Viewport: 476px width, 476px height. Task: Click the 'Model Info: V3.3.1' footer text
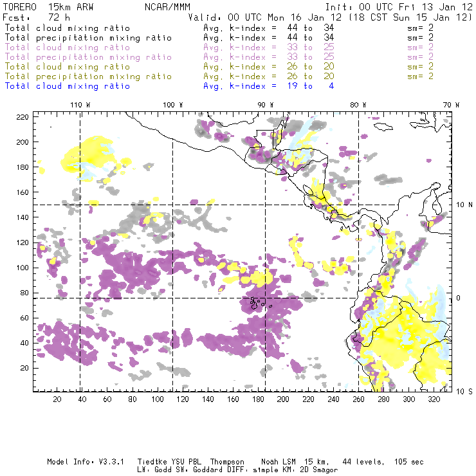click(86, 462)
